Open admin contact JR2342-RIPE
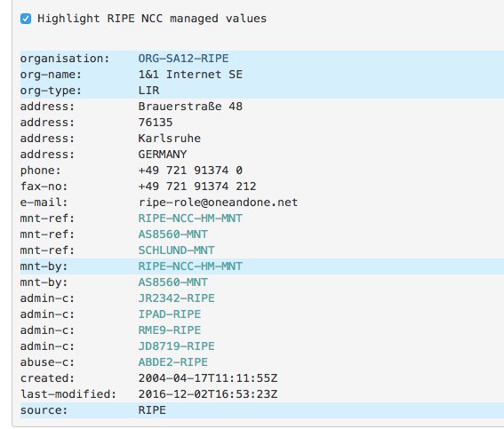Screen dimensions: 504x429 (177, 298)
